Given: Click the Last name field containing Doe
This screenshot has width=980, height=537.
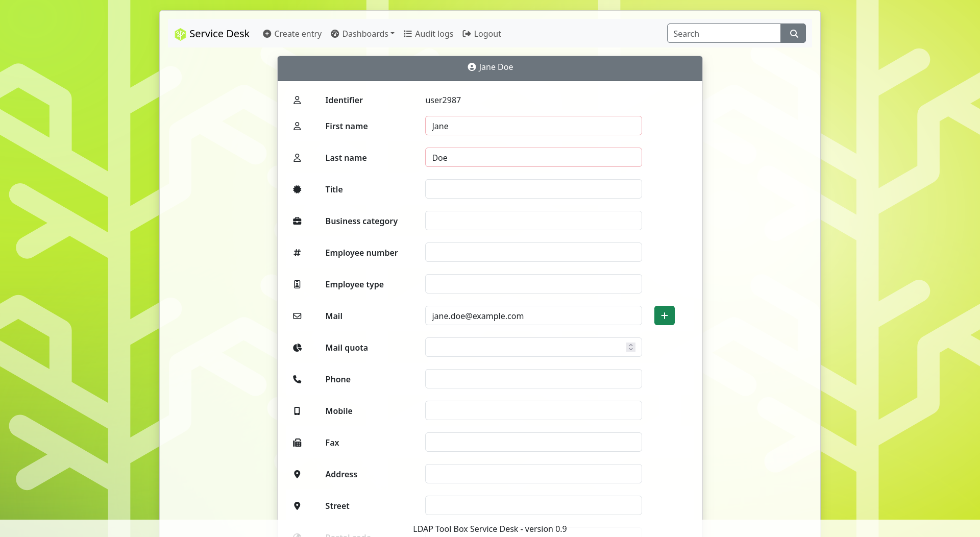Looking at the screenshot, I should point(533,157).
